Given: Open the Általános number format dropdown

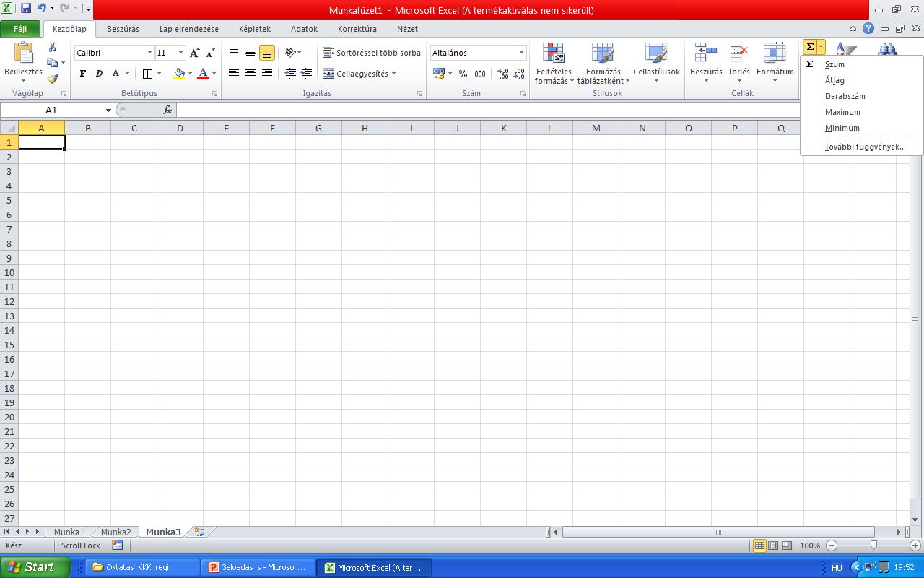Looking at the screenshot, I should pyautogui.click(x=521, y=53).
